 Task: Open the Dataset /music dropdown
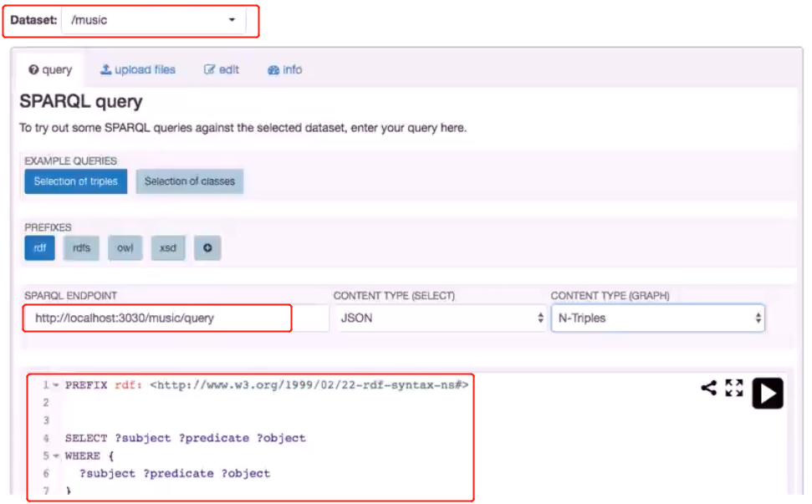153,21
